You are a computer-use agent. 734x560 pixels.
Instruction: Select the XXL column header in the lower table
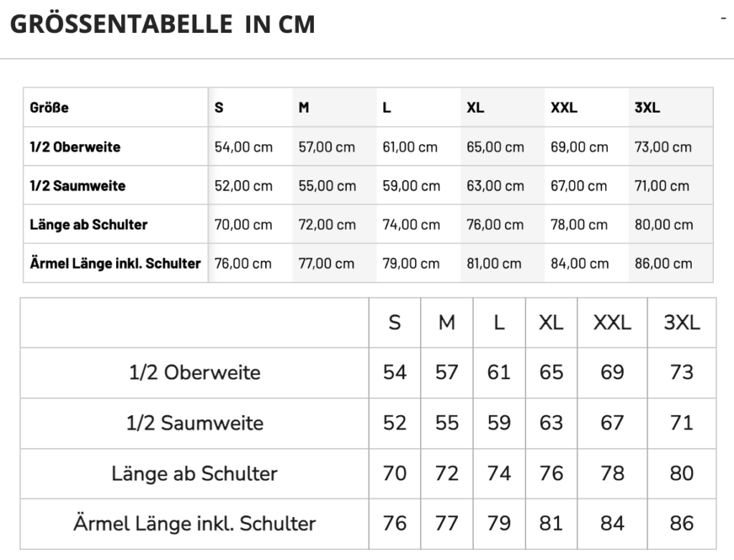coord(612,323)
